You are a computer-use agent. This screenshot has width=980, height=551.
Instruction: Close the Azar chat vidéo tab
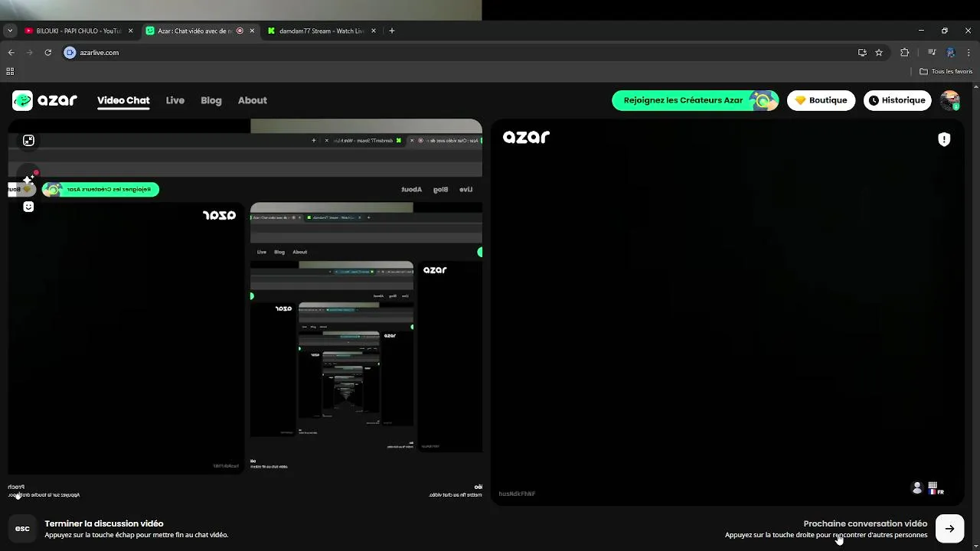[x=252, y=31]
